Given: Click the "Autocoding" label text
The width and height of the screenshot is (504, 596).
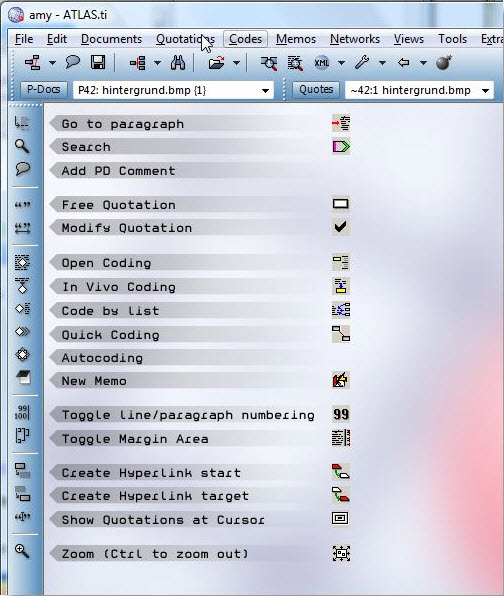Looking at the screenshot, I should (102, 358).
